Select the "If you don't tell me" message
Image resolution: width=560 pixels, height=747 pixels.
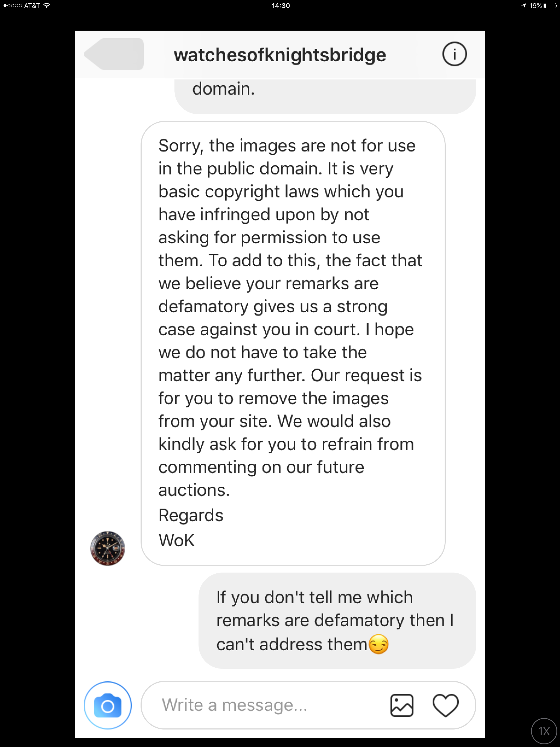pyautogui.click(x=337, y=620)
